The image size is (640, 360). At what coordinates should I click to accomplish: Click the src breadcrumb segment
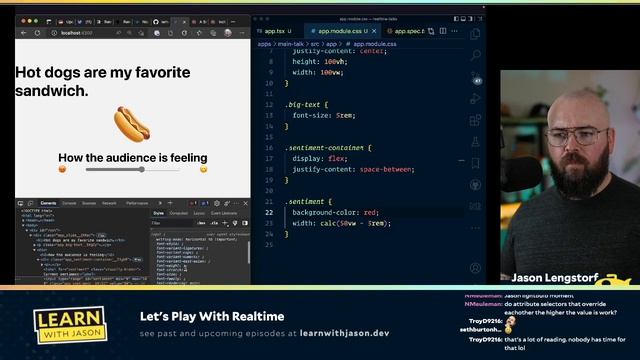[315, 44]
